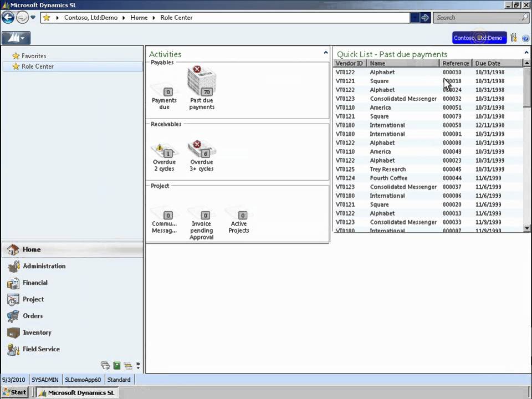Click the Administration module icon
Viewport: 532px width, 399px height.
click(13, 267)
